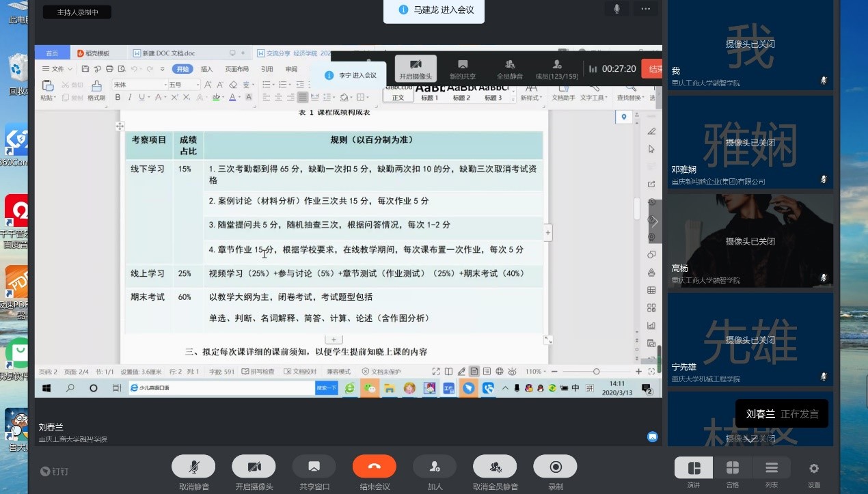Add a participant with 加人 icon
This screenshot has width=868, height=494.
[x=434, y=467]
